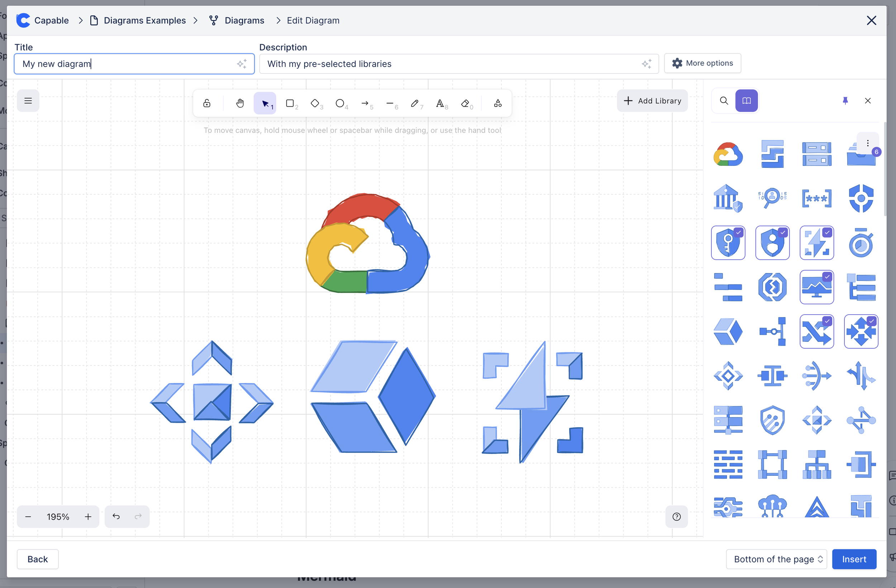896x588 pixels.
Task: Select the bank building library icon
Action: coord(728,199)
